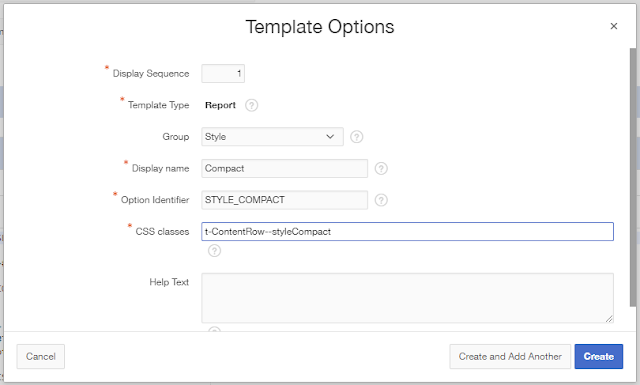Close the Template Options dialog

point(613,26)
